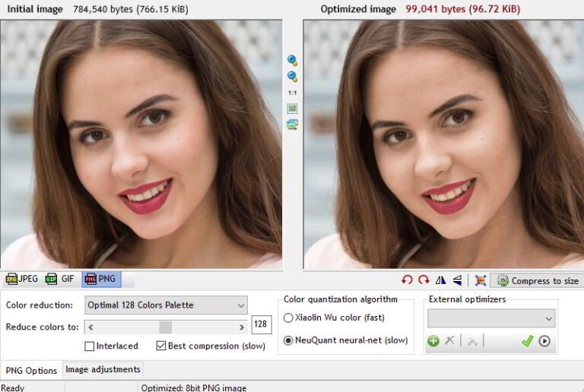The image size is (584, 392).
Task: Remove external optimizer with X icon
Action: (450, 340)
